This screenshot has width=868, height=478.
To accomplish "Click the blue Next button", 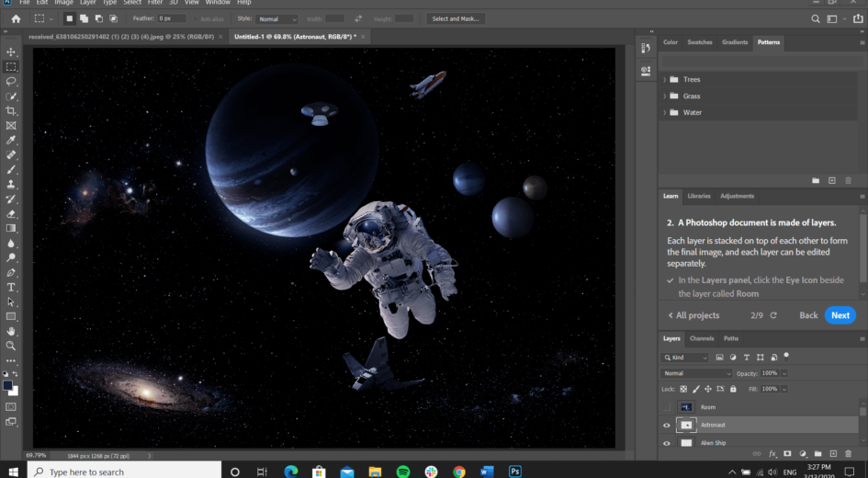I will (x=840, y=315).
